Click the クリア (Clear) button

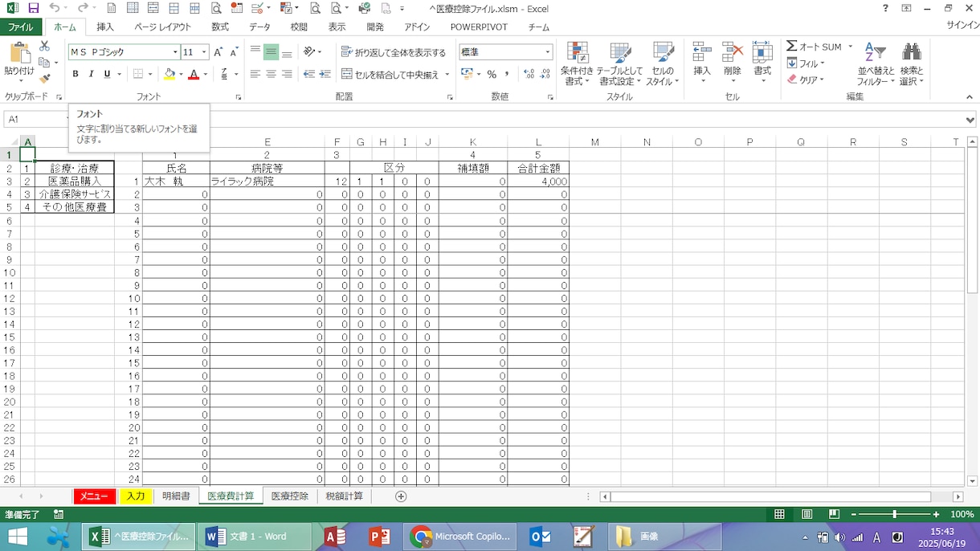(806, 80)
